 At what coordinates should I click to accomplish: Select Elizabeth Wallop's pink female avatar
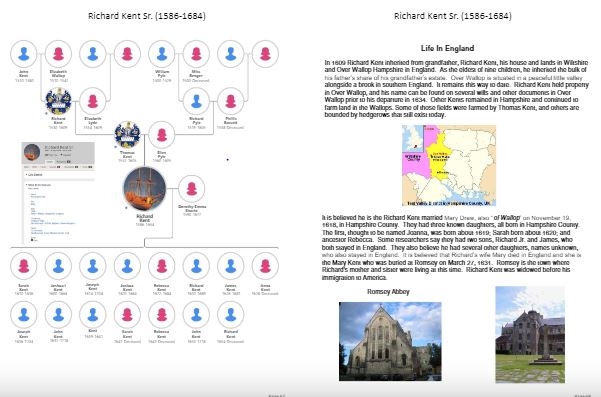point(58,54)
